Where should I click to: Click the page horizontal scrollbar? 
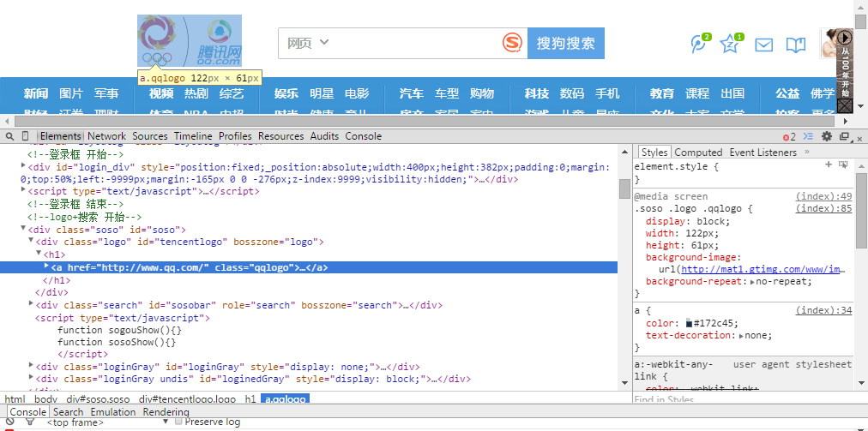tap(425, 121)
